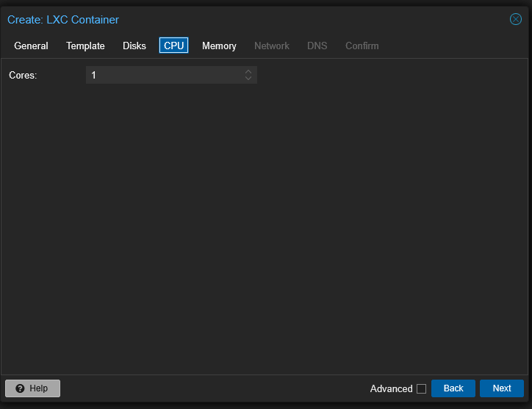Open the General tab
Image resolution: width=532 pixels, height=409 pixels.
pos(31,46)
